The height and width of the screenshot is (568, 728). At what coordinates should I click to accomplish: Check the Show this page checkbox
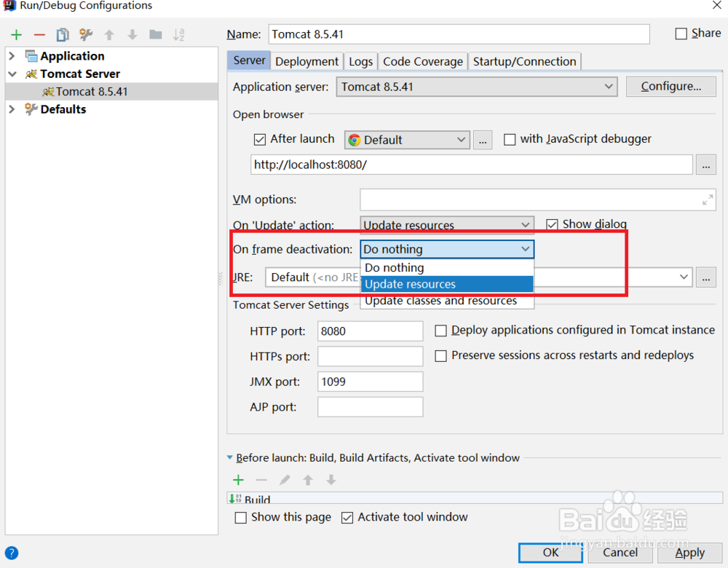[240, 518]
